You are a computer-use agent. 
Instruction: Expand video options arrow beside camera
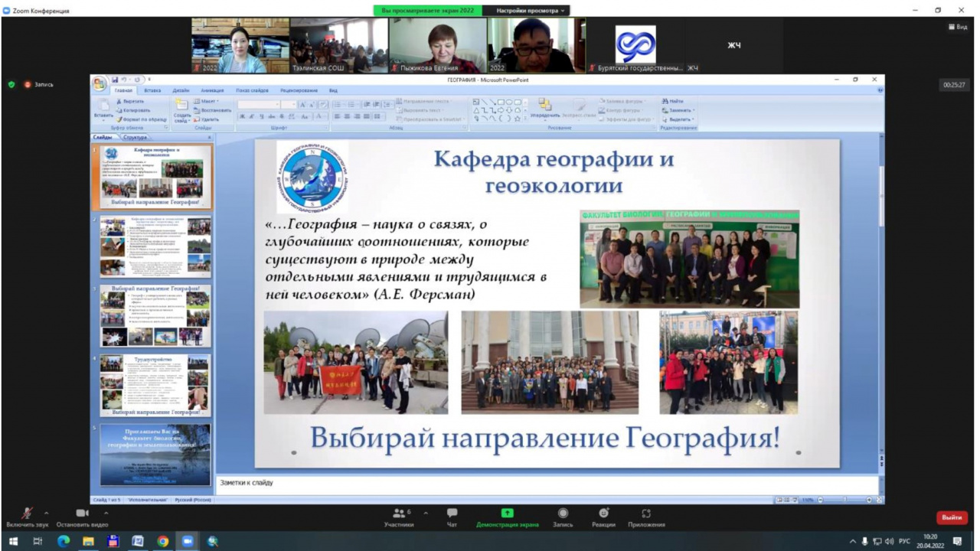click(106, 513)
